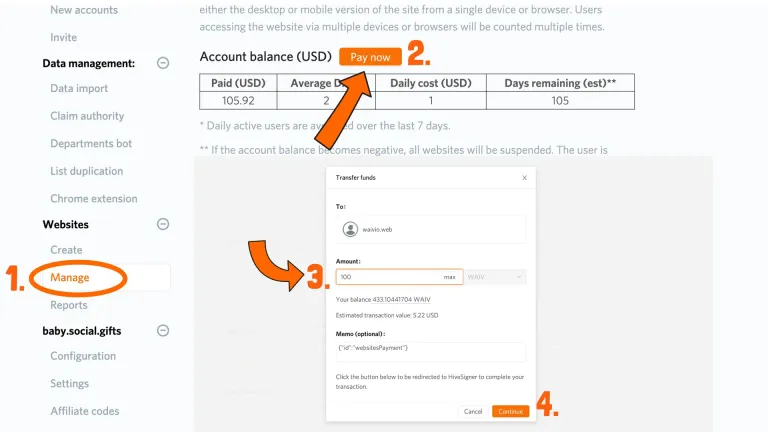Select Claim authority in sidebar

tap(87, 116)
